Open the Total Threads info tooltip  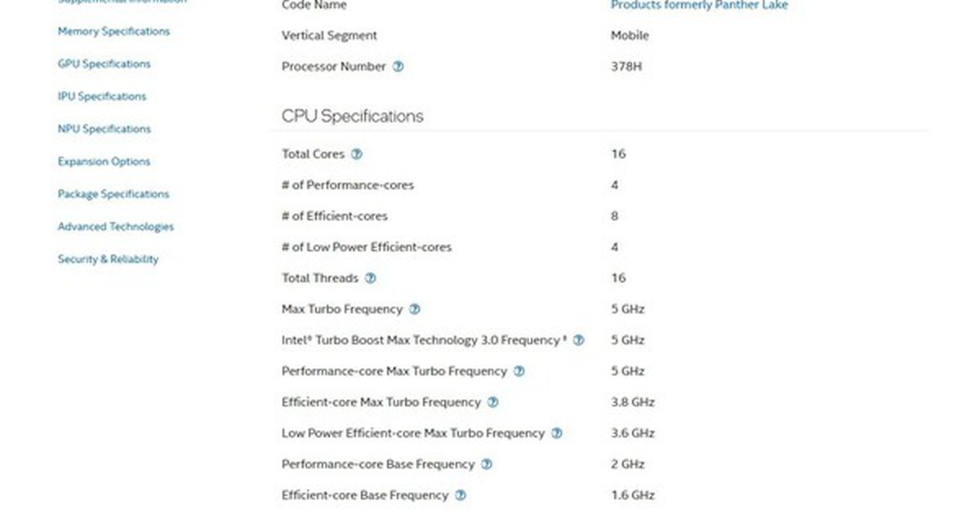click(x=370, y=278)
